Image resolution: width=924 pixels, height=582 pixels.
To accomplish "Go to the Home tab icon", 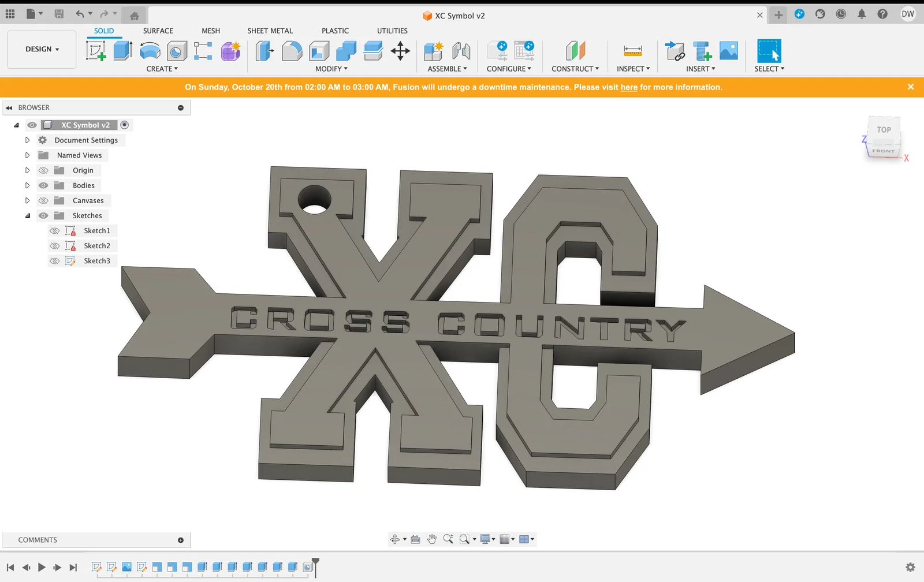I will (135, 16).
